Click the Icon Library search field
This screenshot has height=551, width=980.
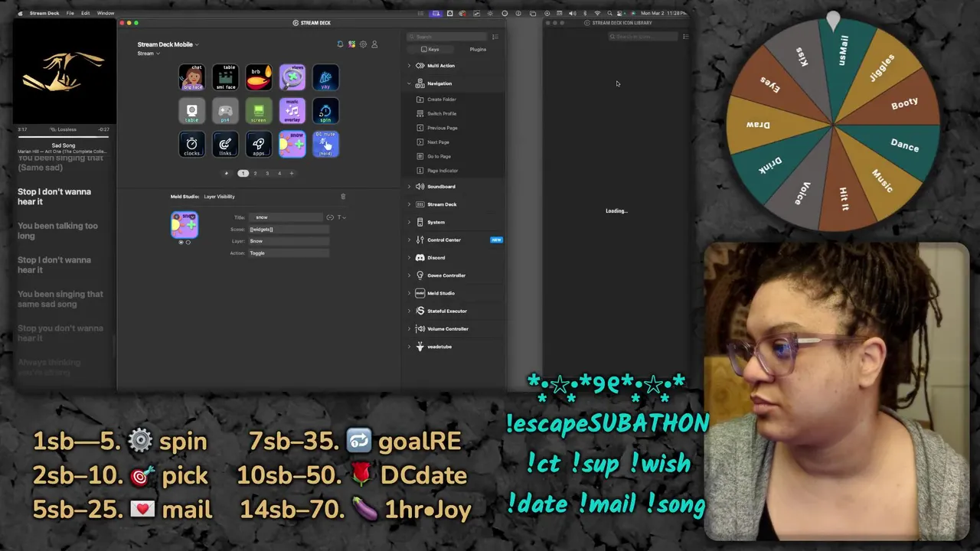tap(645, 37)
